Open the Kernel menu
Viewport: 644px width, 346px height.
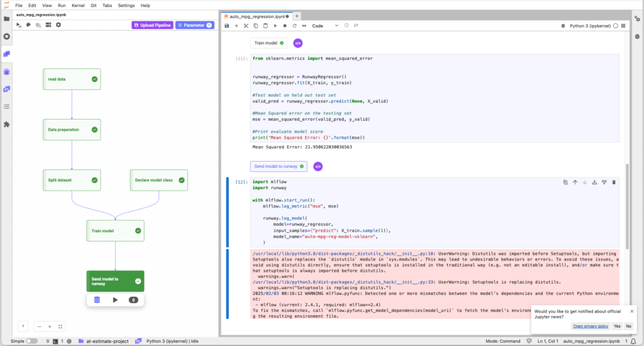coord(79,5)
